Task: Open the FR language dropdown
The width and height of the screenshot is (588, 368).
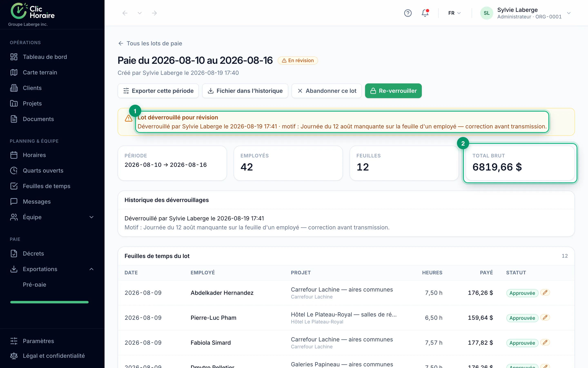Action: coord(454,13)
